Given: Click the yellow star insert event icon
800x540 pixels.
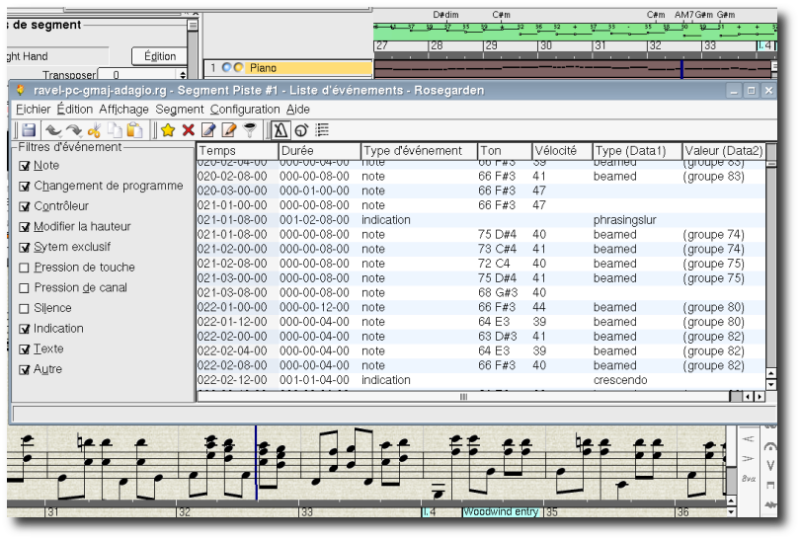Looking at the screenshot, I should (167, 130).
